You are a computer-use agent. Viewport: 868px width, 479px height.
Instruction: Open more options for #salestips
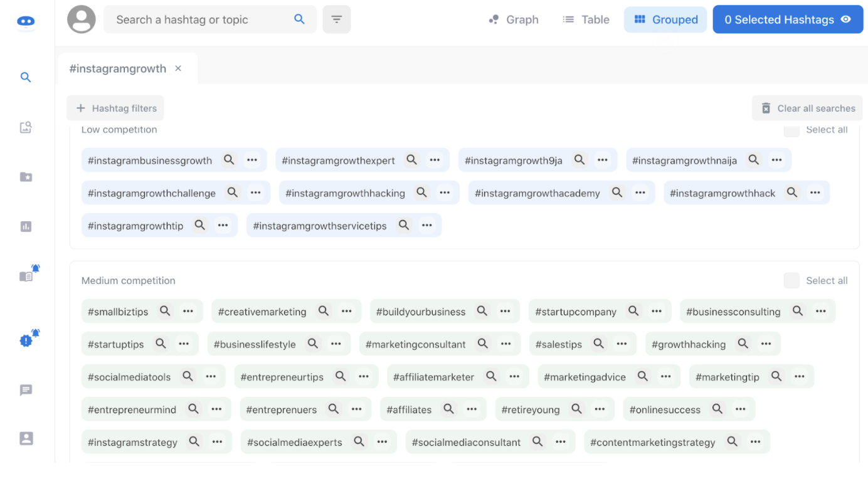coord(622,344)
